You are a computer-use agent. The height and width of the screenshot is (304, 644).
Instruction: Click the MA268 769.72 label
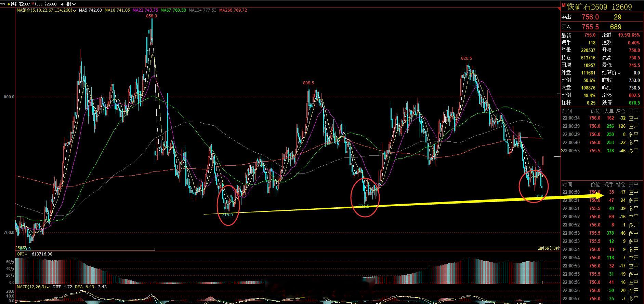233,10
